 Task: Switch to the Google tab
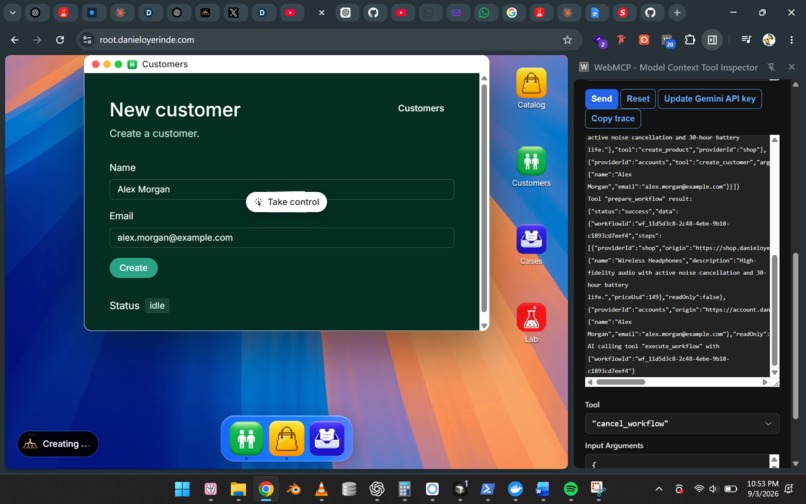tap(511, 13)
